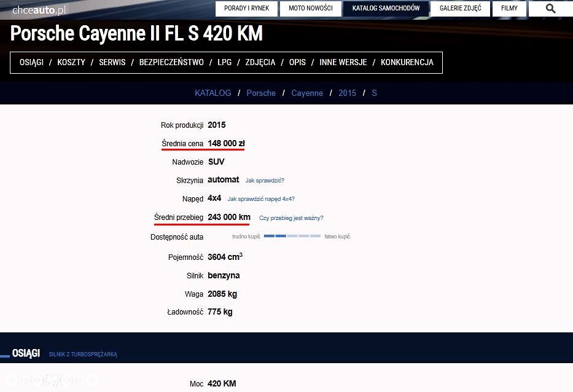
Task: Click the 420 KM power value
Action: [x=222, y=383]
